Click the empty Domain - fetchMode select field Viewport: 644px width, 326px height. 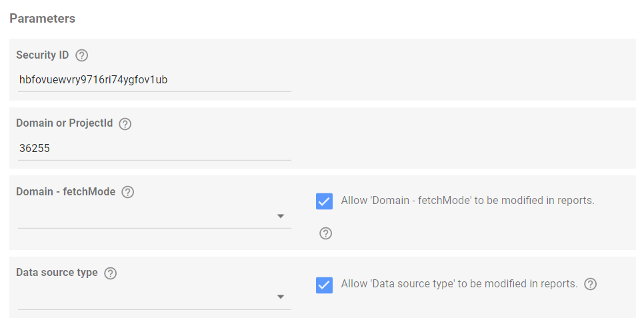point(155,217)
